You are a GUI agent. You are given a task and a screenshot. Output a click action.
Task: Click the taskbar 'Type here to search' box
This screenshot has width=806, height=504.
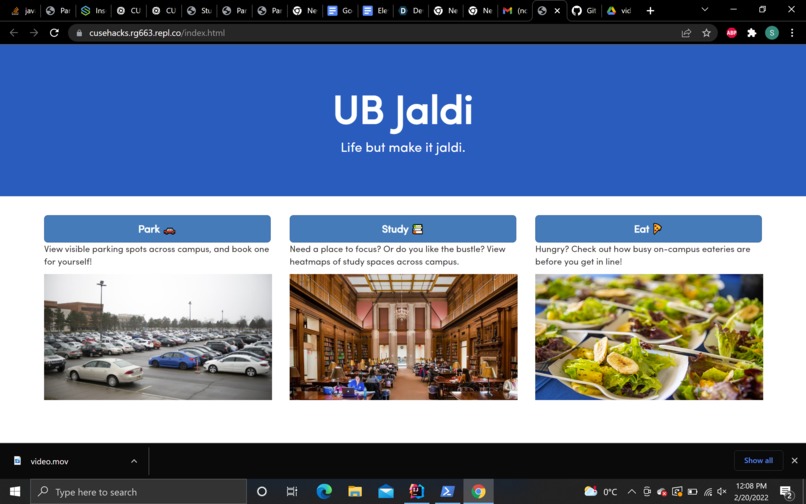point(139,492)
